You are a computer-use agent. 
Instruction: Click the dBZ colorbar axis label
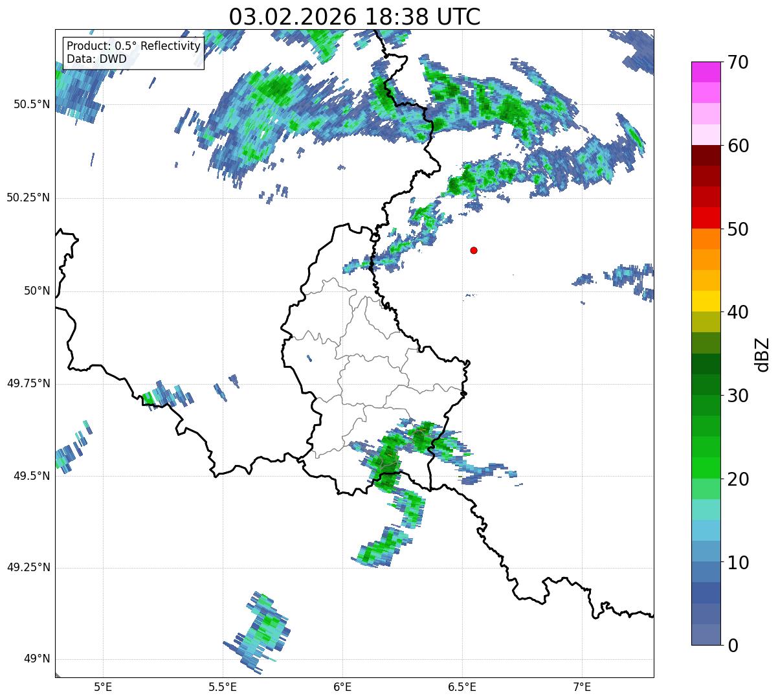point(762,354)
